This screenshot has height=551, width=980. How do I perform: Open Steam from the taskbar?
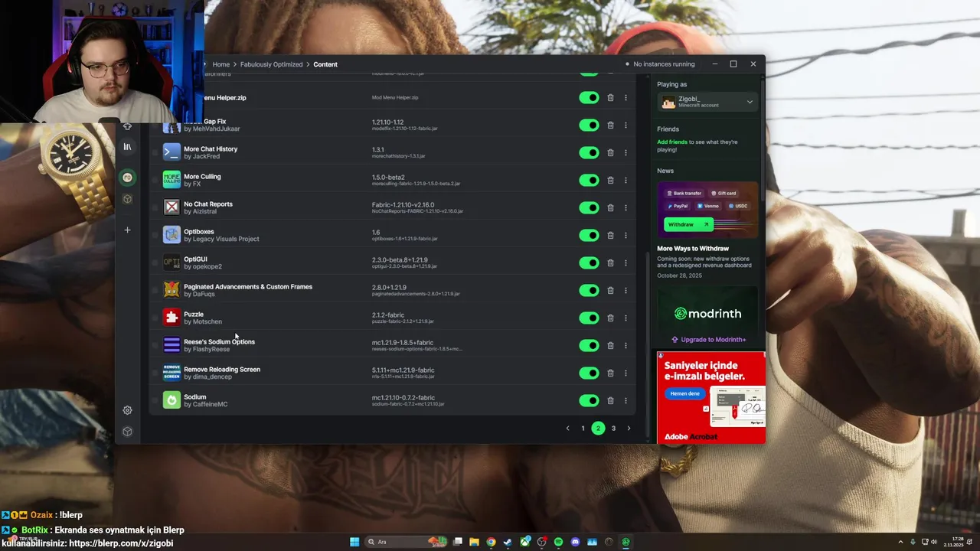click(508, 542)
